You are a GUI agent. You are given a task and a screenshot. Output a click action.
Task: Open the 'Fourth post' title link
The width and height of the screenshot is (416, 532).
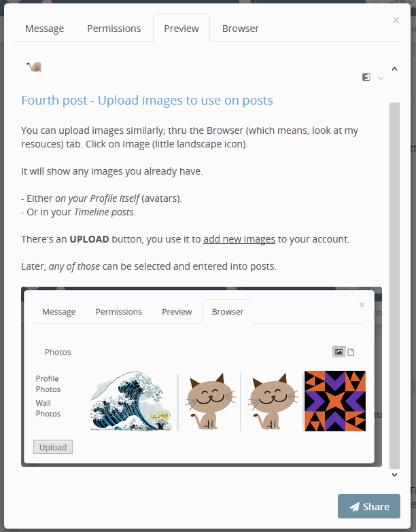[147, 101]
